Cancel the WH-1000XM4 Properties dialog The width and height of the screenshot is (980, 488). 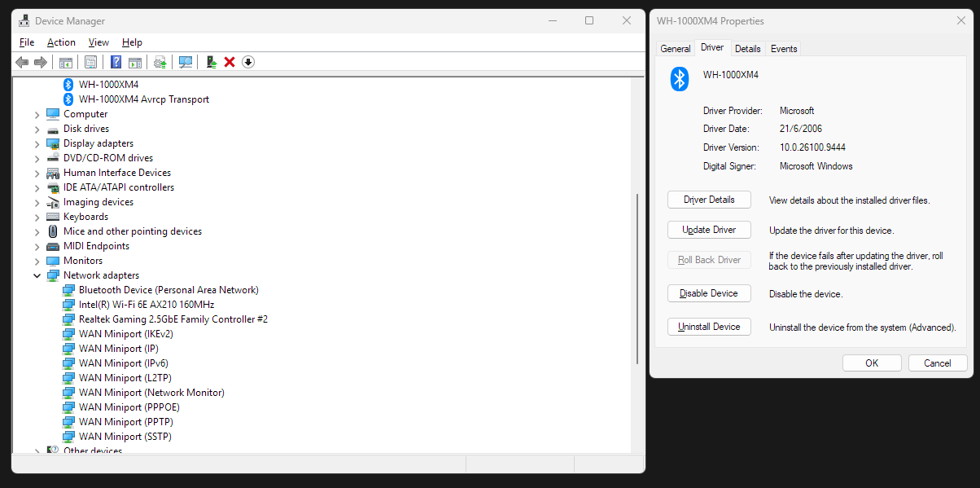pos(938,363)
